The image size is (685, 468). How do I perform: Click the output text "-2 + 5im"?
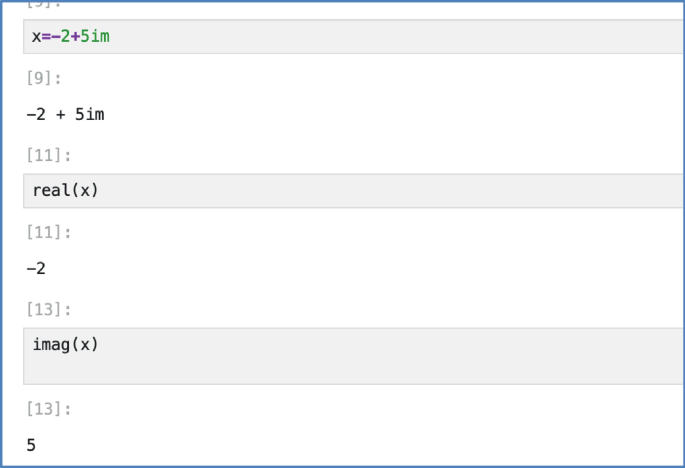[x=66, y=114]
